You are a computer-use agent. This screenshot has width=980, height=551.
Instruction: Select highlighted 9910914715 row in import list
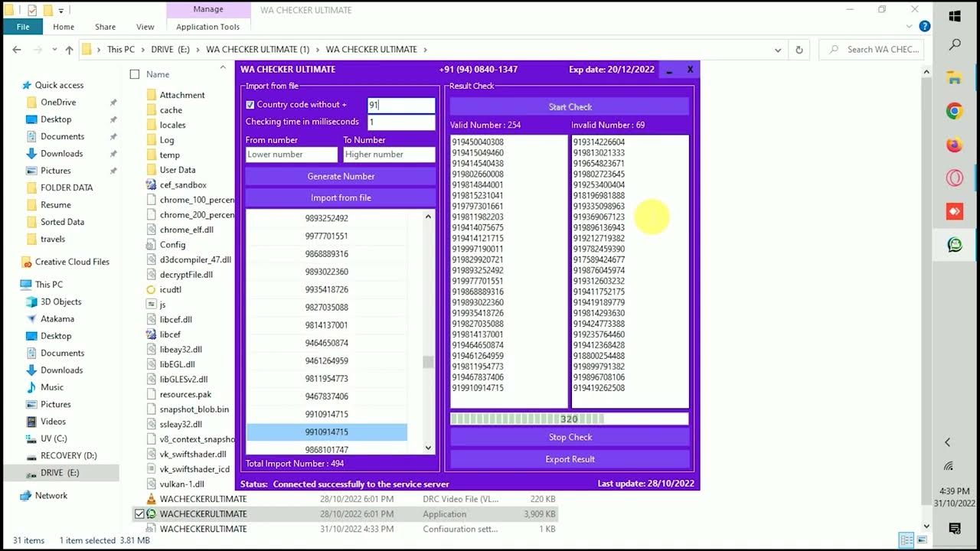click(x=327, y=432)
